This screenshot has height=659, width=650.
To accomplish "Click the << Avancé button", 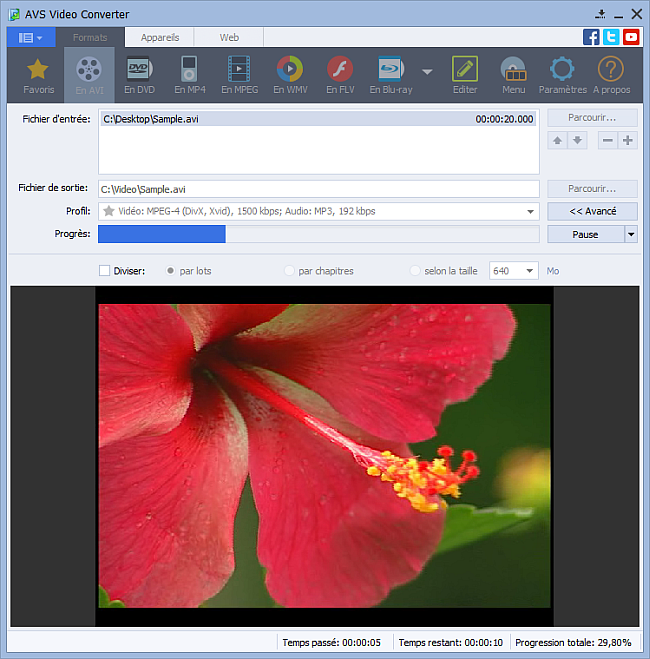I will [x=592, y=212].
